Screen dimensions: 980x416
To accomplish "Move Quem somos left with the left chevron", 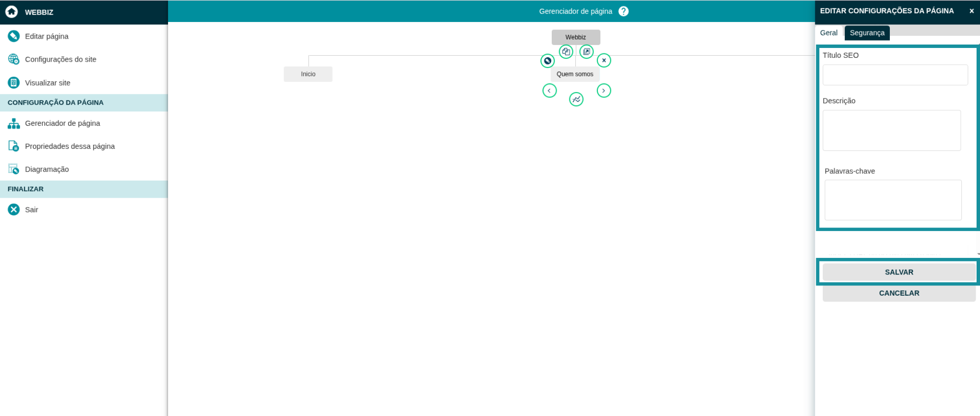I will pos(549,91).
